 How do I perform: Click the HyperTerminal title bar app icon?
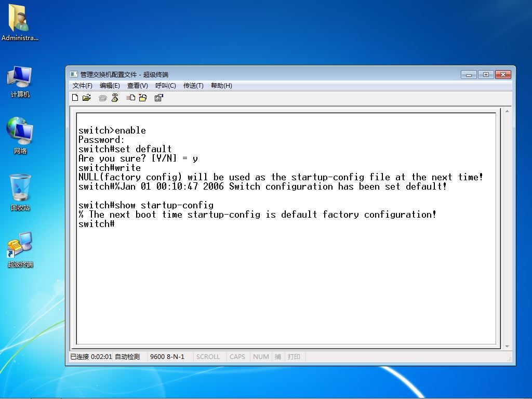[x=74, y=74]
